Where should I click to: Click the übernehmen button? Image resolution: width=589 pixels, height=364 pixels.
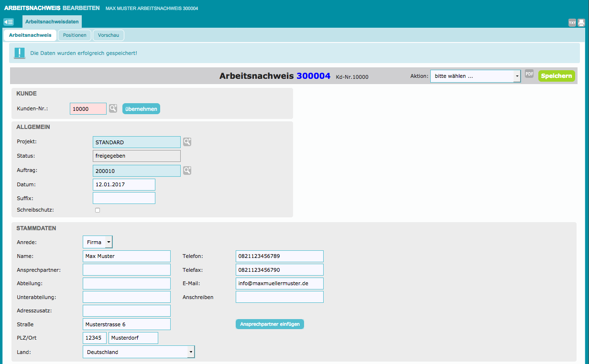point(141,109)
